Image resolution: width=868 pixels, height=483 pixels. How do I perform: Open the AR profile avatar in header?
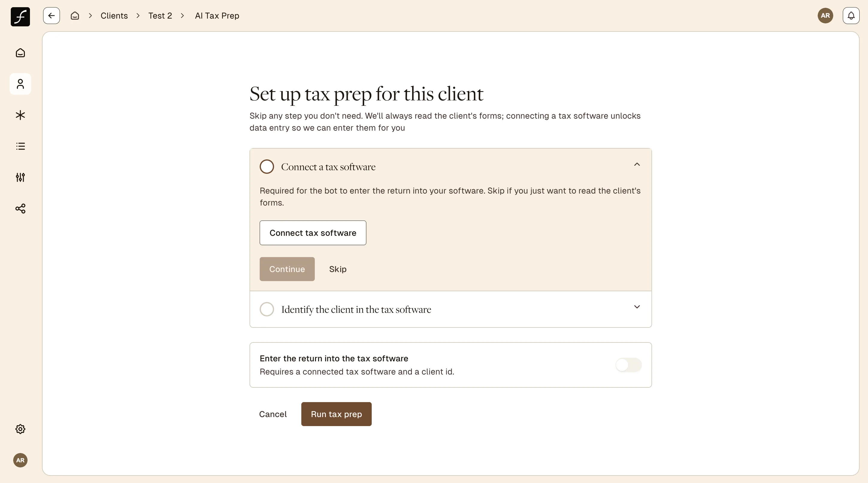pos(825,16)
